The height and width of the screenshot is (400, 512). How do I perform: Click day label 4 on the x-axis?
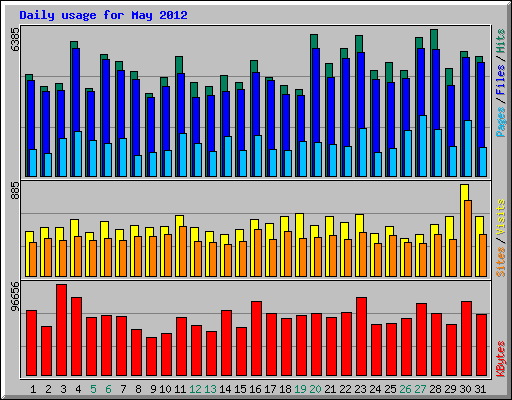coord(78,389)
